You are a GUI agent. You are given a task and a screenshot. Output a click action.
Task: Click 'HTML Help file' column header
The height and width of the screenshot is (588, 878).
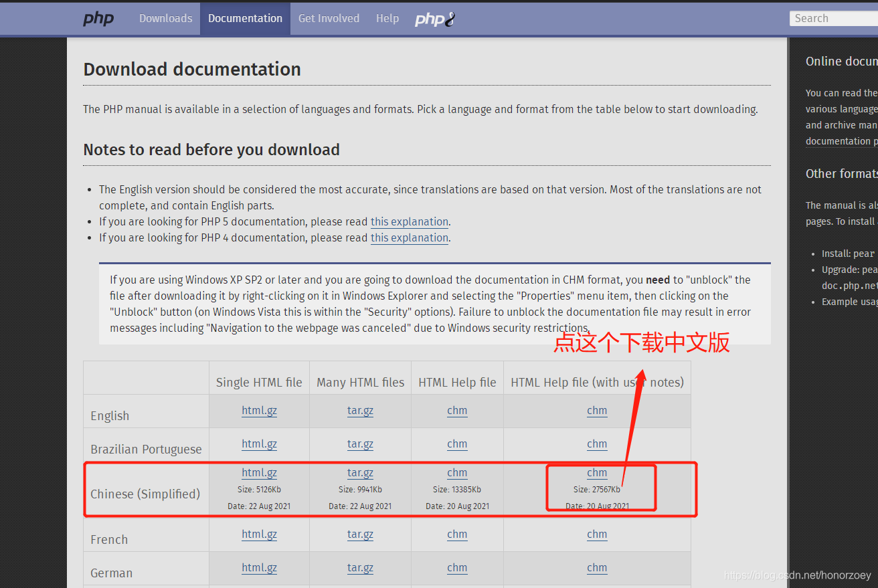click(457, 383)
